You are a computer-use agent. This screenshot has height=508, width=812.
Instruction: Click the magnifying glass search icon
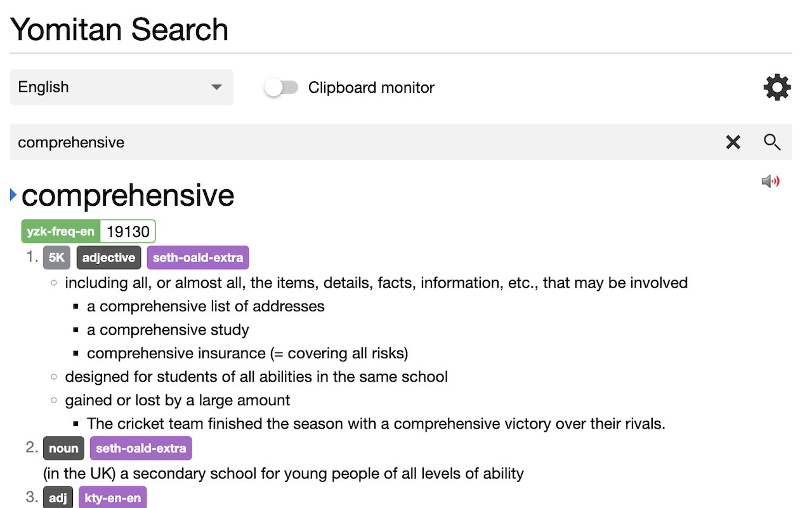(772, 142)
